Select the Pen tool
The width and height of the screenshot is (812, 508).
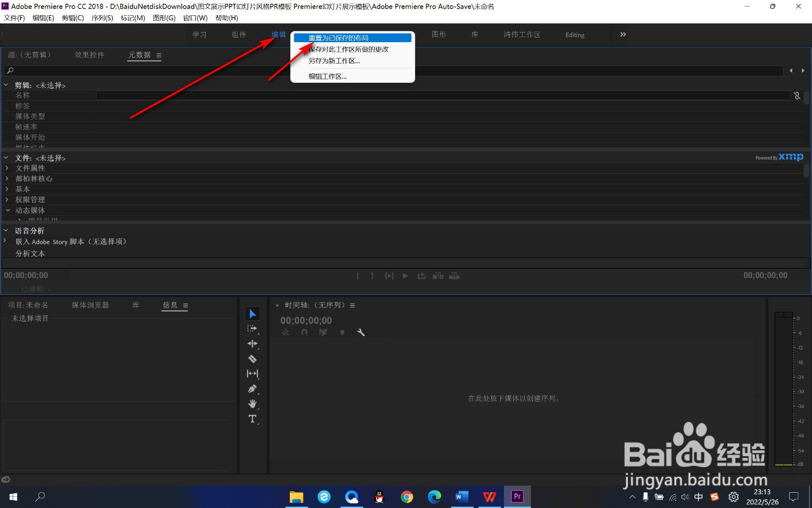(x=252, y=389)
